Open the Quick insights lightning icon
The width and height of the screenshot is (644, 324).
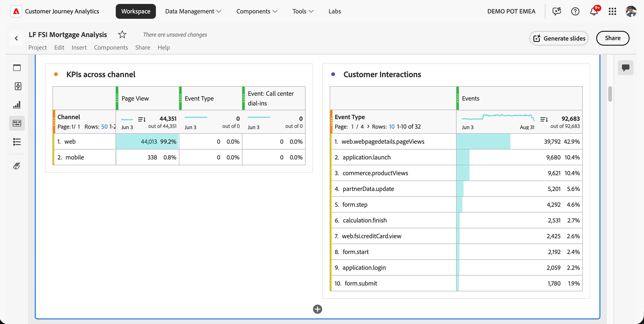18,86
